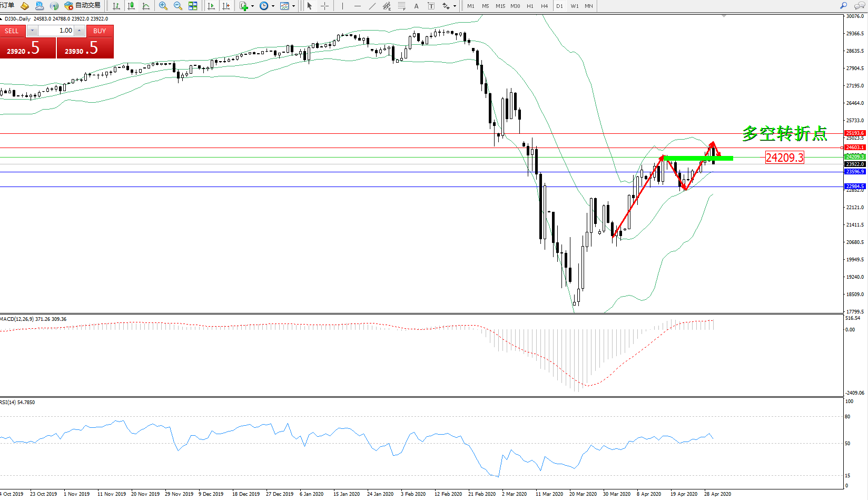Click the zoom in magnifier icon
The height and width of the screenshot is (500, 868).
163,6
